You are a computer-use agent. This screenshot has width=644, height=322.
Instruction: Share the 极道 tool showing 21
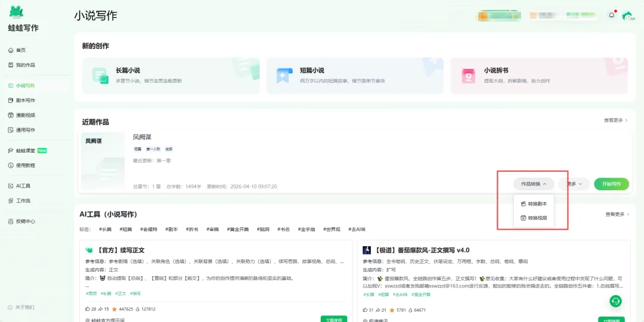click(x=382, y=310)
